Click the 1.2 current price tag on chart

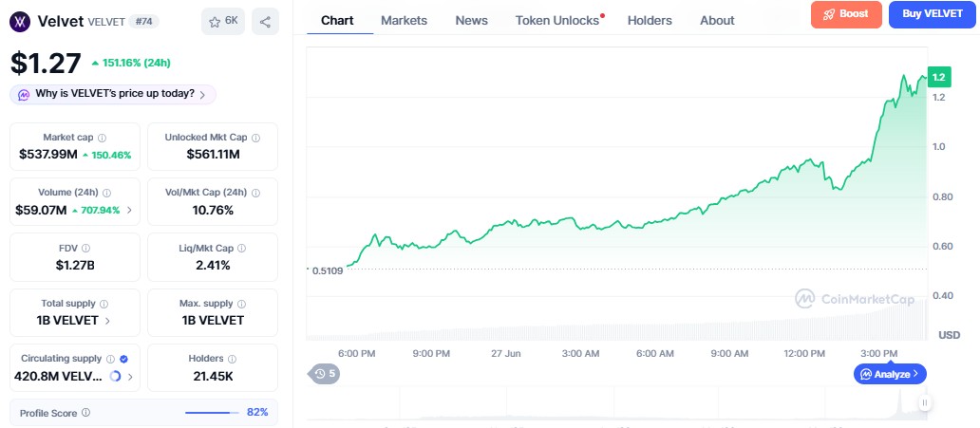[939, 78]
